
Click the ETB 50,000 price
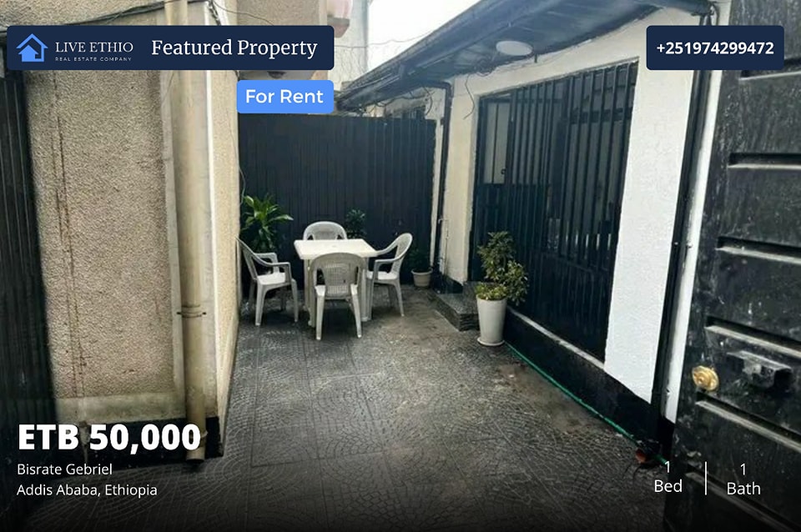109,438
